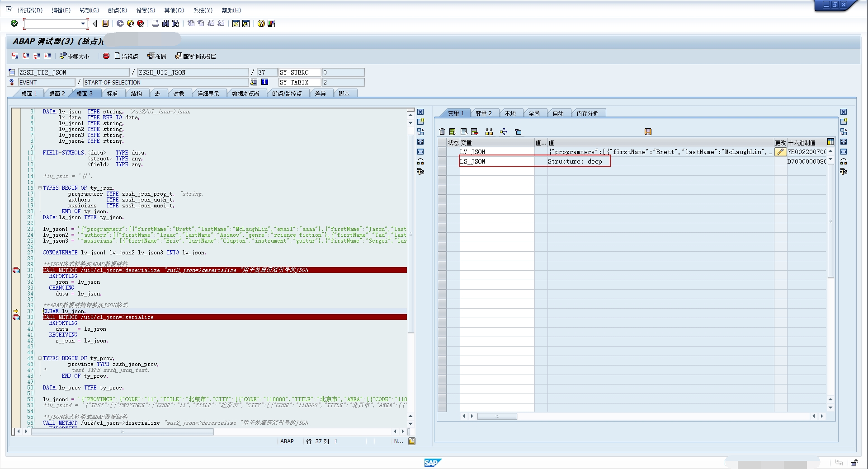Switch to the 桌面 2 tab

click(x=57, y=94)
